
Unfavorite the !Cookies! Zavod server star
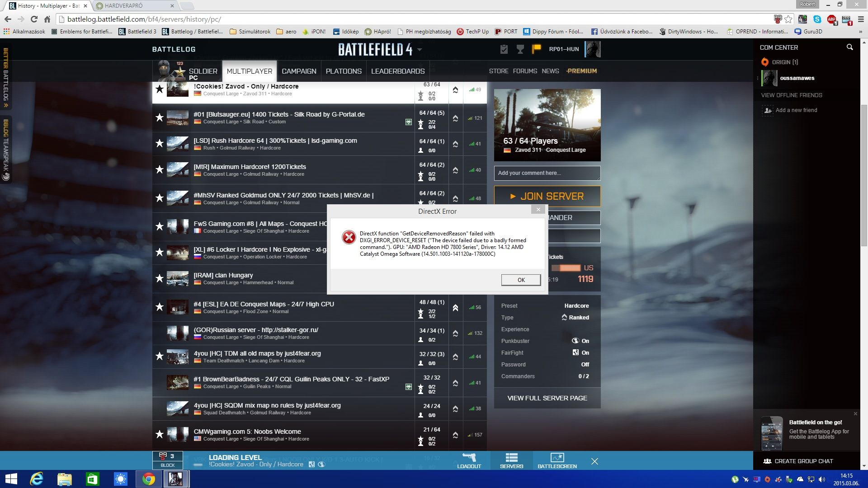(x=159, y=89)
